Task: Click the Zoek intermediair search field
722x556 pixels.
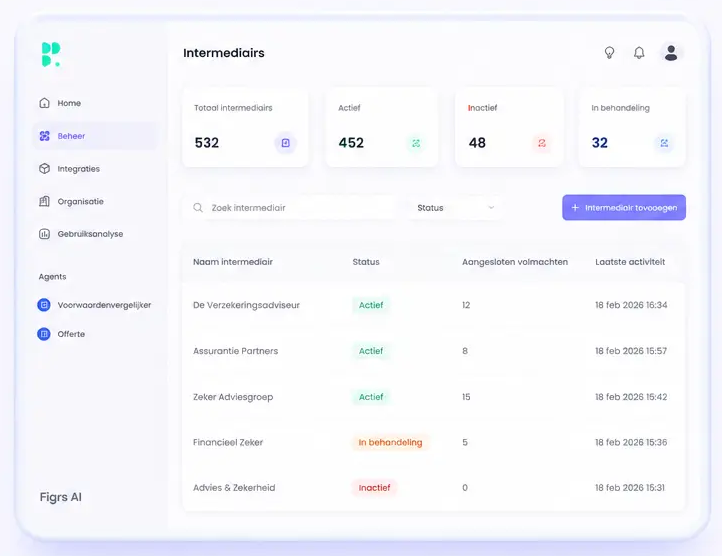Action: pos(290,208)
